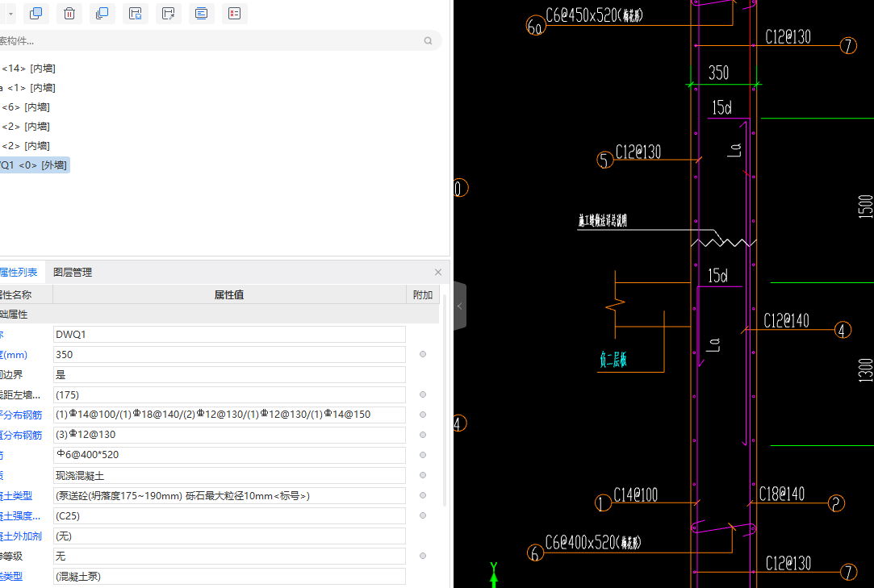Edit the vertical rebar field (3)⌽12@130
This screenshot has width=874, height=588.
point(229,435)
